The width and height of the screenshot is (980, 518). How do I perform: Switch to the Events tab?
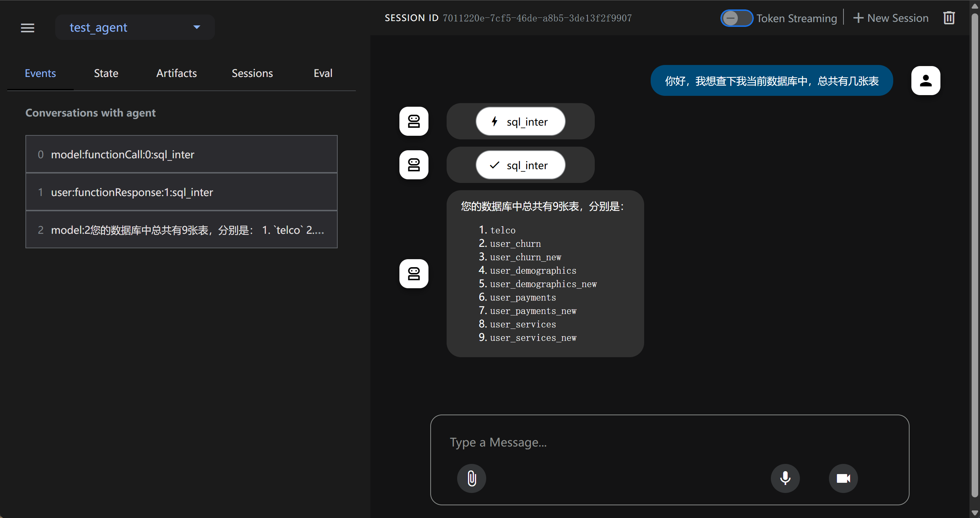click(x=40, y=73)
